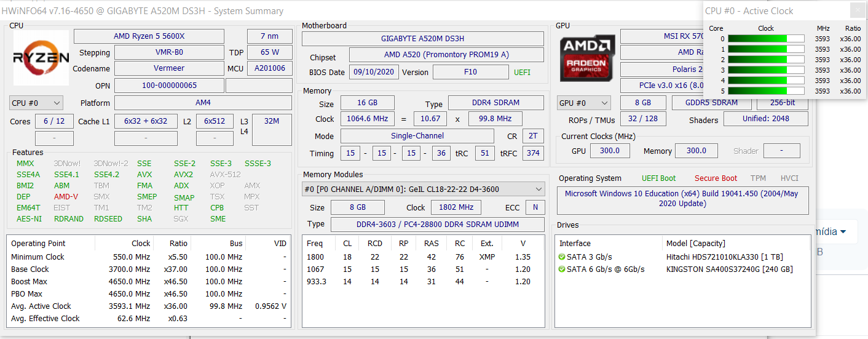Click the 'MSI RX 570' GPU name field
The height and width of the screenshot is (339, 868).
(662, 36)
